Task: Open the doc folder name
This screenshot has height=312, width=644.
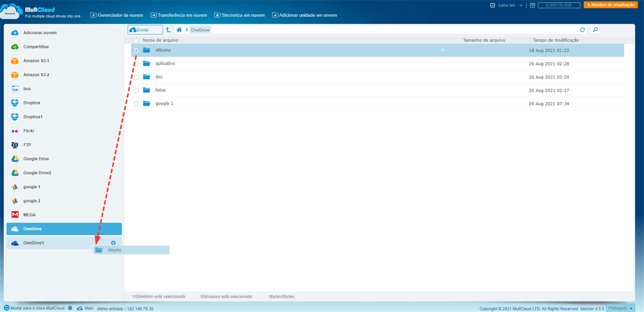Action: [159, 77]
